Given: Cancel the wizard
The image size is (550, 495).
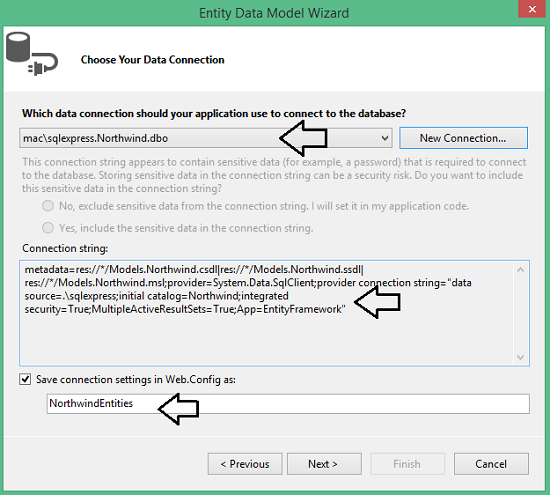Looking at the screenshot, I should click(491, 464).
